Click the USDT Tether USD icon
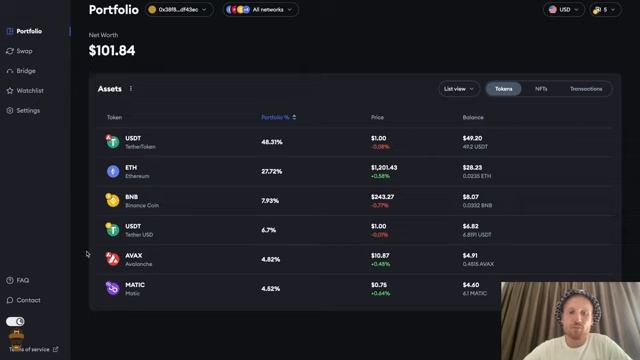 (112, 230)
